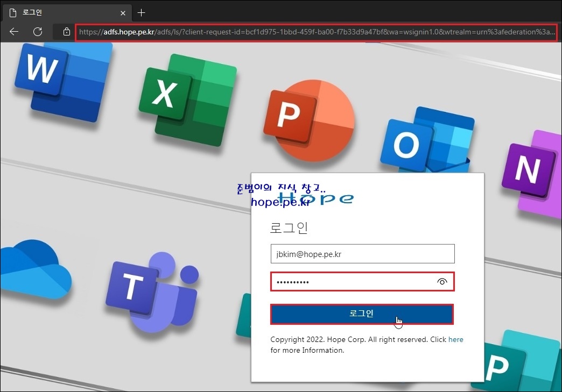Click the Hope logo on the login panel
The height and width of the screenshot is (392, 562).
(315, 198)
